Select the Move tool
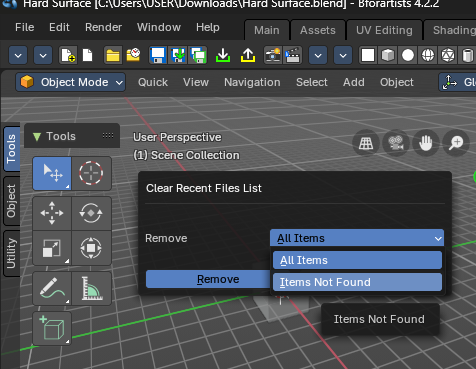The width and height of the screenshot is (476, 369). (52, 213)
